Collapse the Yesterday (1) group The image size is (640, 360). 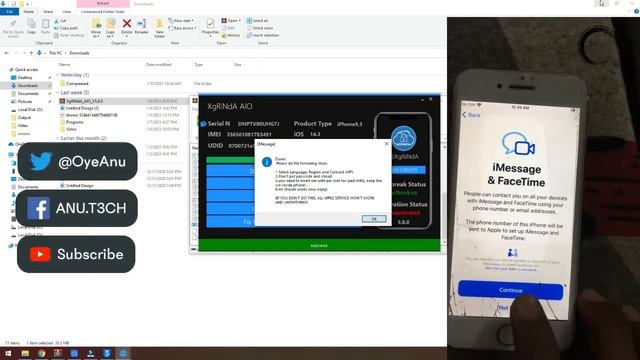click(x=58, y=75)
